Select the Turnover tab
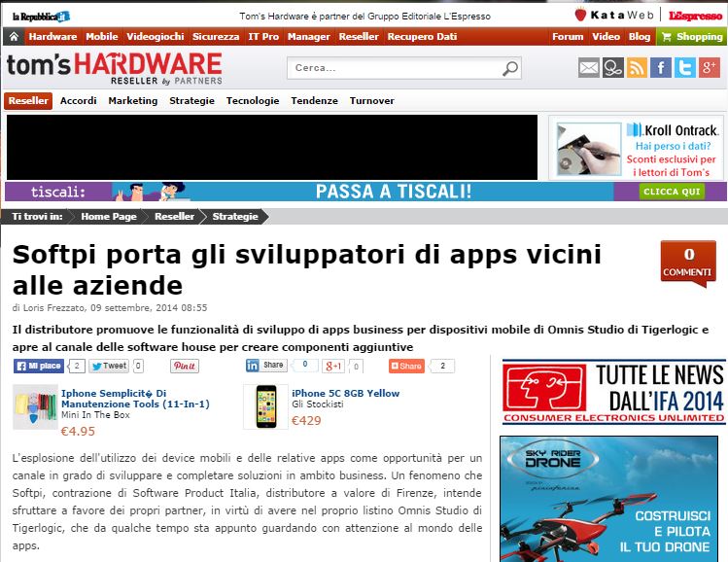The image size is (728, 562). coord(372,101)
